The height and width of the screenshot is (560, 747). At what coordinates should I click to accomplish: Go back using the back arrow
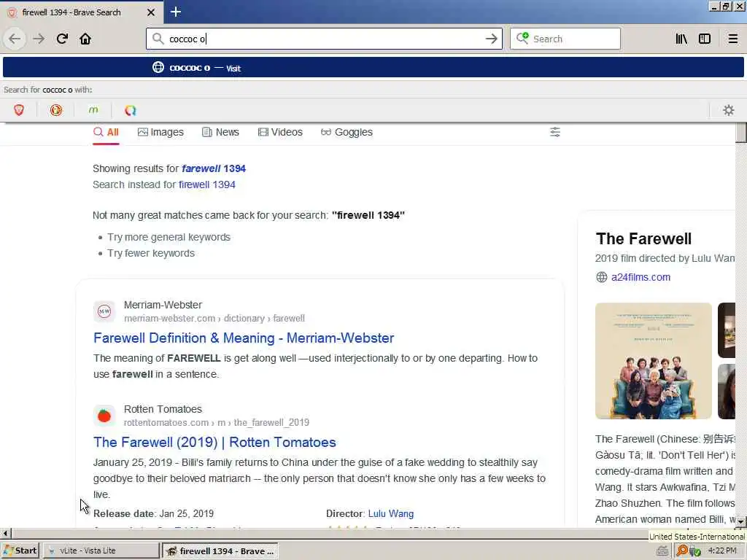[15, 39]
